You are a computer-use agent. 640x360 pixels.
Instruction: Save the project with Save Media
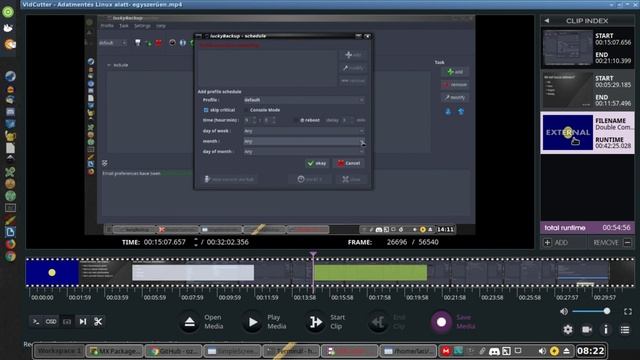coord(441,322)
